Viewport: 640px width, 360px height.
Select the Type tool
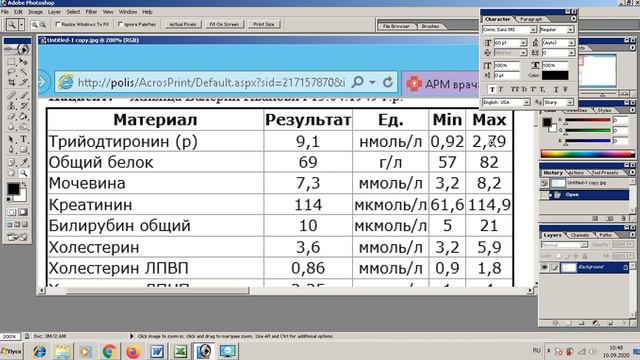pos(23,140)
